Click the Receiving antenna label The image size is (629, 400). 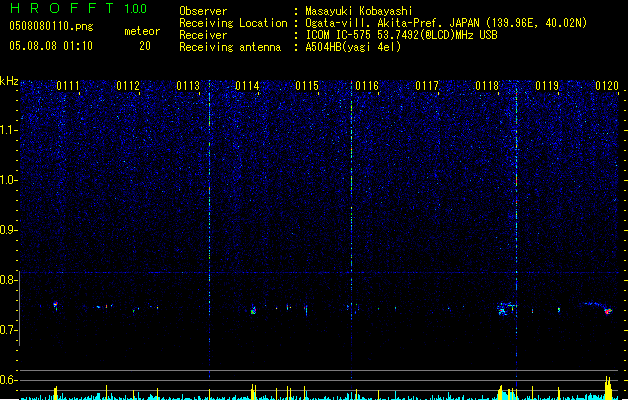[230, 47]
